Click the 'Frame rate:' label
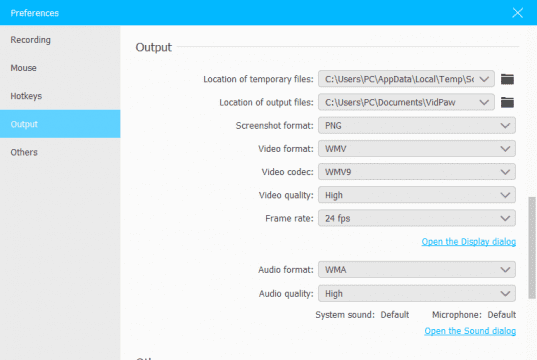 pyautogui.click(x=289, y=218)
